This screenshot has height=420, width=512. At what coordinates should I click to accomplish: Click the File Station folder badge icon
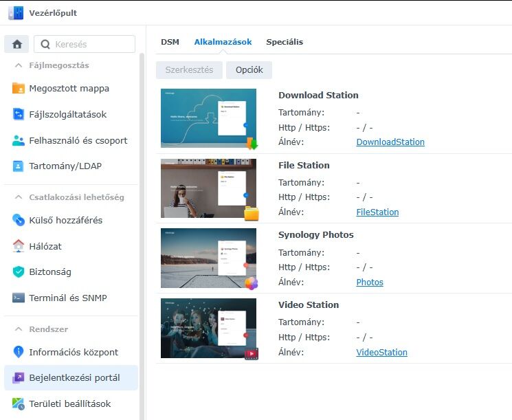pos(252,214)
